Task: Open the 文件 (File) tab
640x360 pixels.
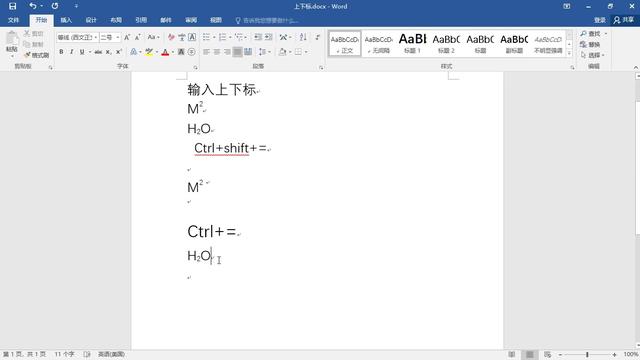Action: [13, 20]
